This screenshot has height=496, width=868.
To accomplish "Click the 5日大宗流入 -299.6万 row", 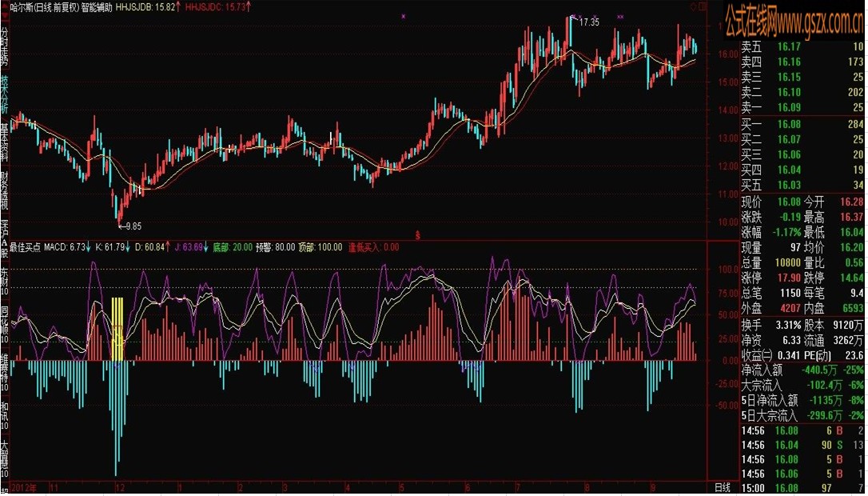I will pyautogui.click(x=802, y=416).
